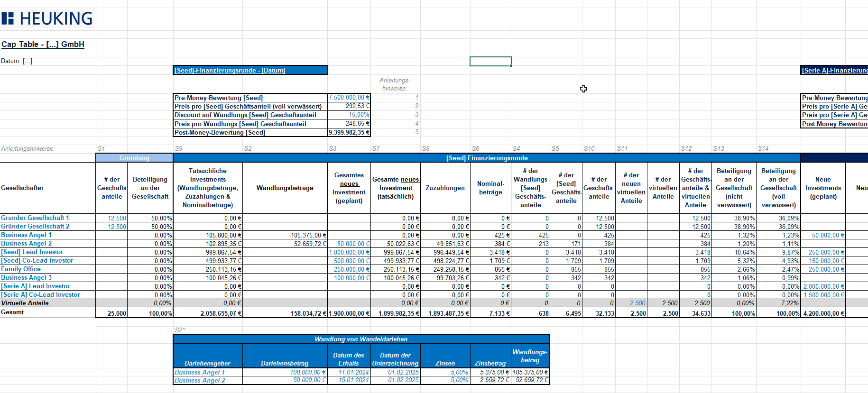Click the Datum placeholder cell
The width and height of the screenshot is (868, 393).
click(17, 61)
